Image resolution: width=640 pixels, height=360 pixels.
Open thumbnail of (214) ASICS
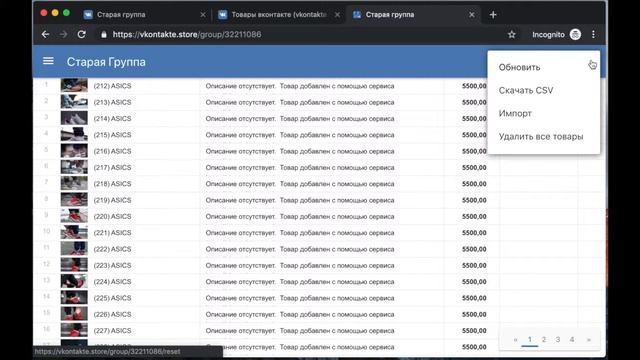tap(74, 118)
